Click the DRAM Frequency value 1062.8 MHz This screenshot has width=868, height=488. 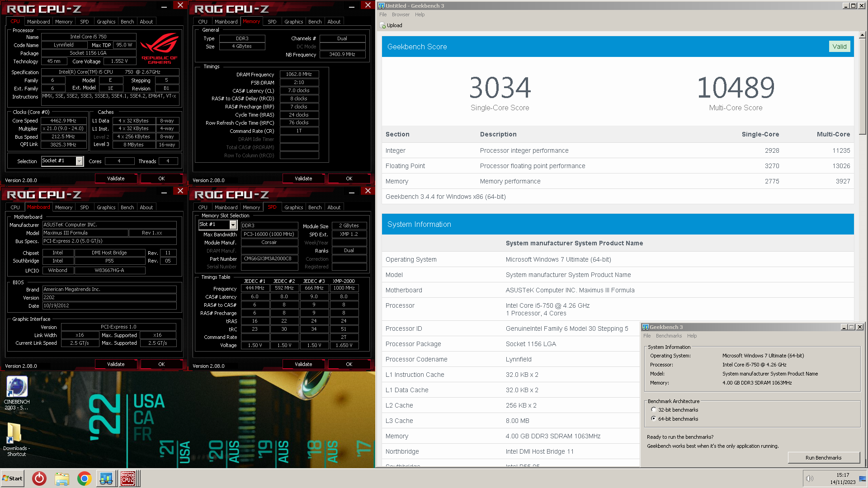point(299,74)
